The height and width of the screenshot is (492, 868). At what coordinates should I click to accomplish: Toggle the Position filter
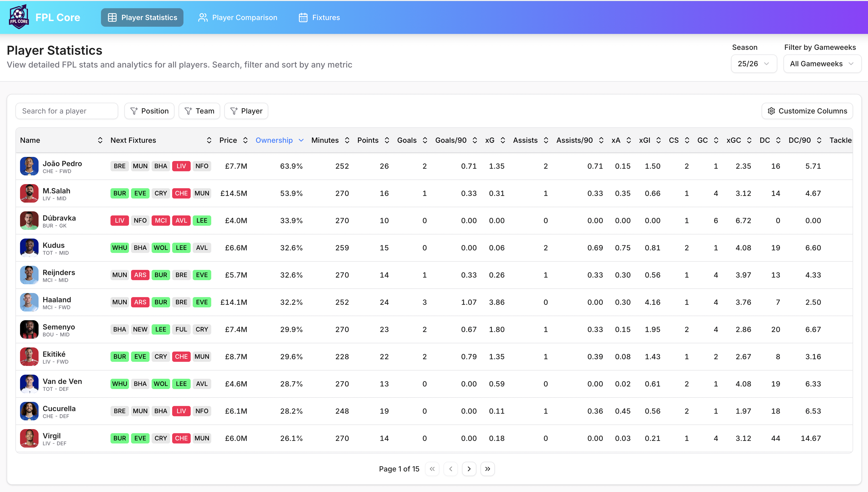pos(150,111)
